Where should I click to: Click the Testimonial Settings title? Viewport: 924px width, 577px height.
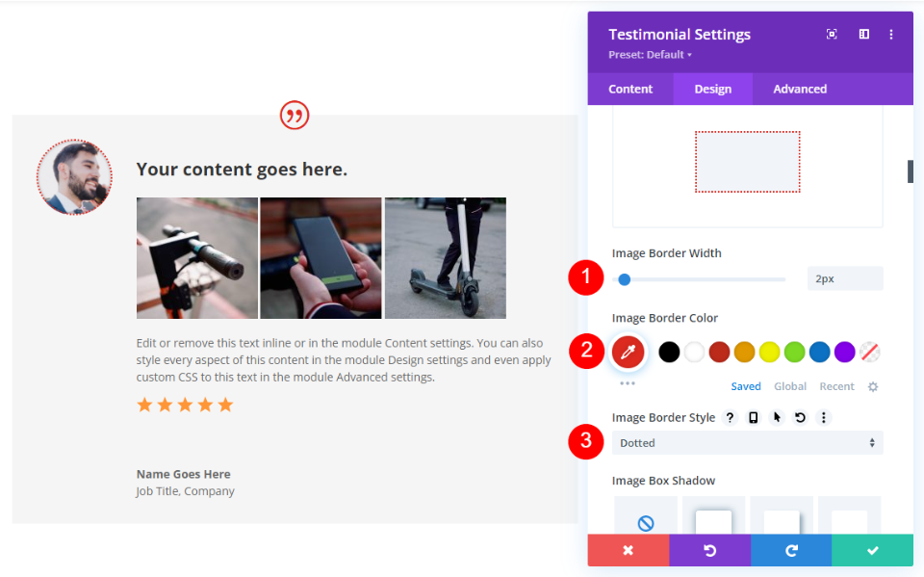pos(680,35)
